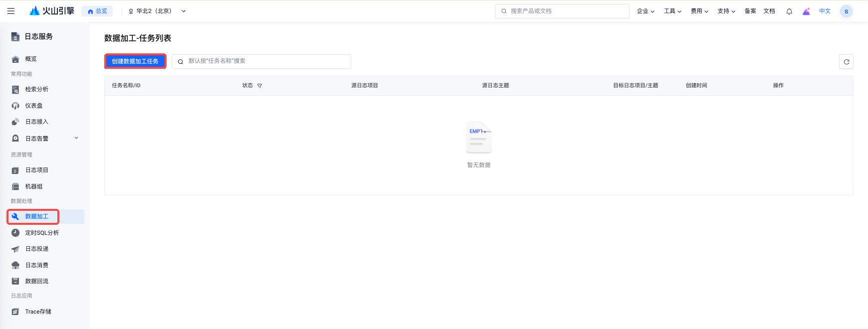Image resolution: width=868 pixels, height=329 pixels.
Task: Open the 总览 overview home button
Action: (x=97, y=11)
